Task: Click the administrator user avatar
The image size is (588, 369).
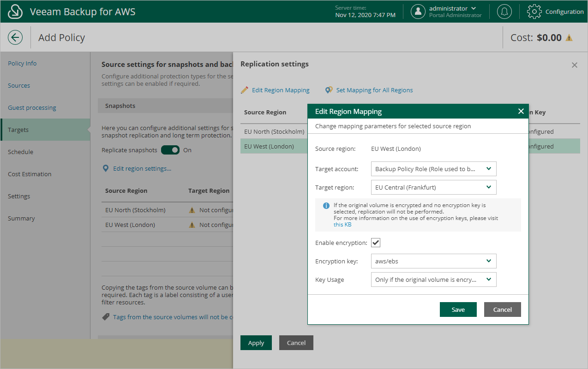Action: point(418,12)
